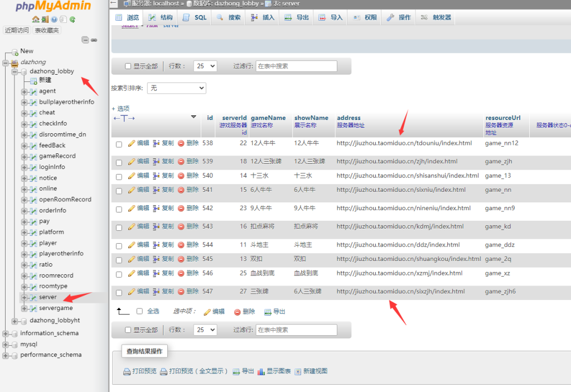
Task: Switch to the SQL tab
Action: pyautogui.click(x=195, y=18)
